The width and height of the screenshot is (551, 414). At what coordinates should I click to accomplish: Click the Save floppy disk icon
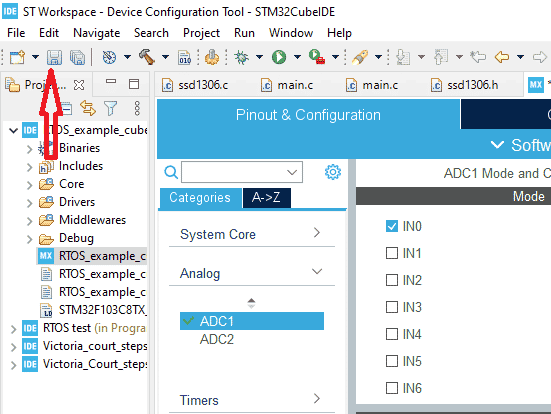54,57
